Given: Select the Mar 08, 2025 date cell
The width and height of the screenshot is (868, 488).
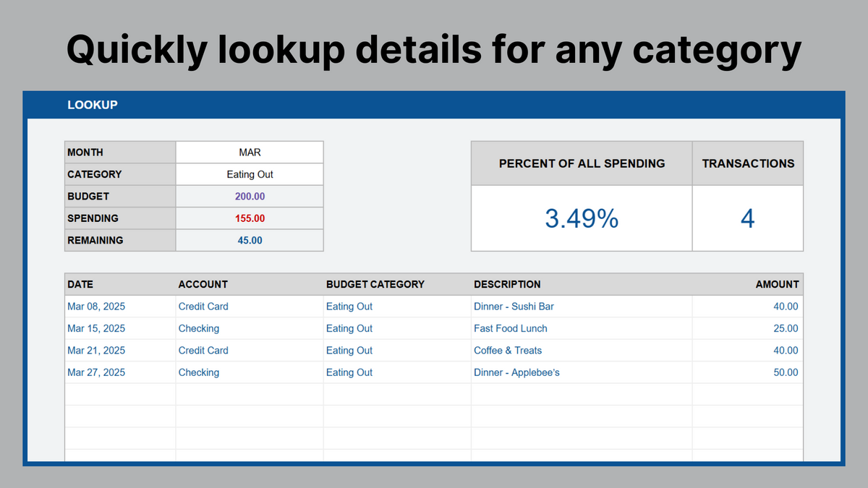Looking at the screenshot, I should 120,307.
